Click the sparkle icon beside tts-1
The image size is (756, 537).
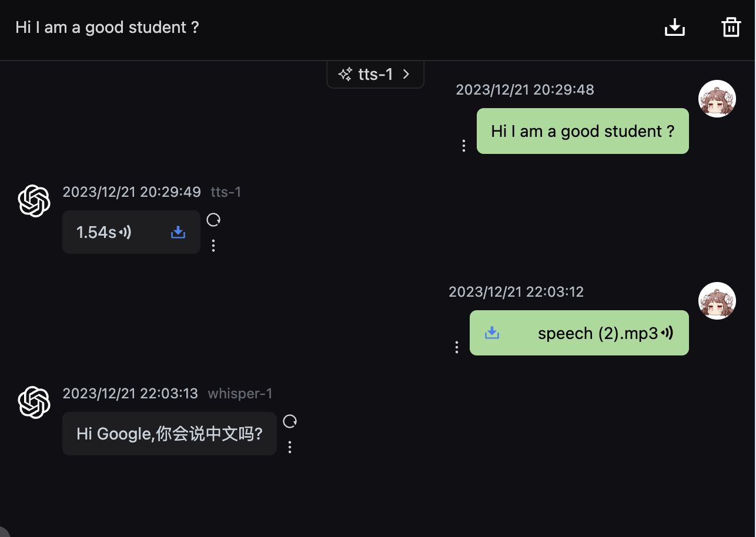pyautogui.click(x=345, y=74)
